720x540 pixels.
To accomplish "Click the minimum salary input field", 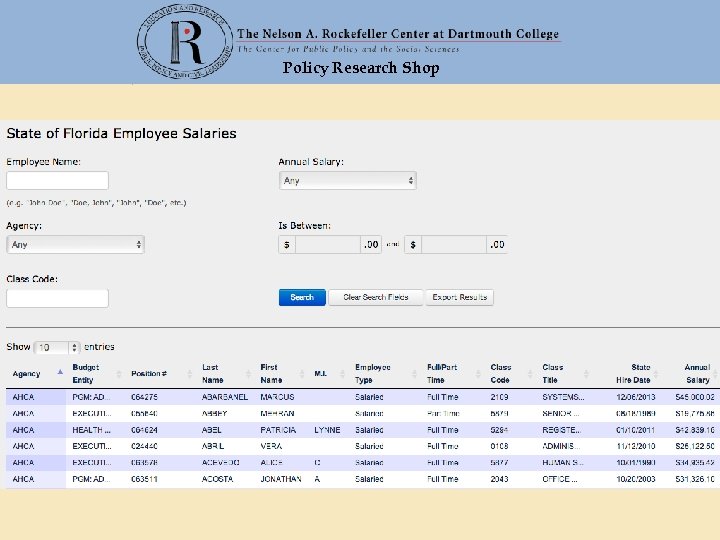I will coord(328,244).
